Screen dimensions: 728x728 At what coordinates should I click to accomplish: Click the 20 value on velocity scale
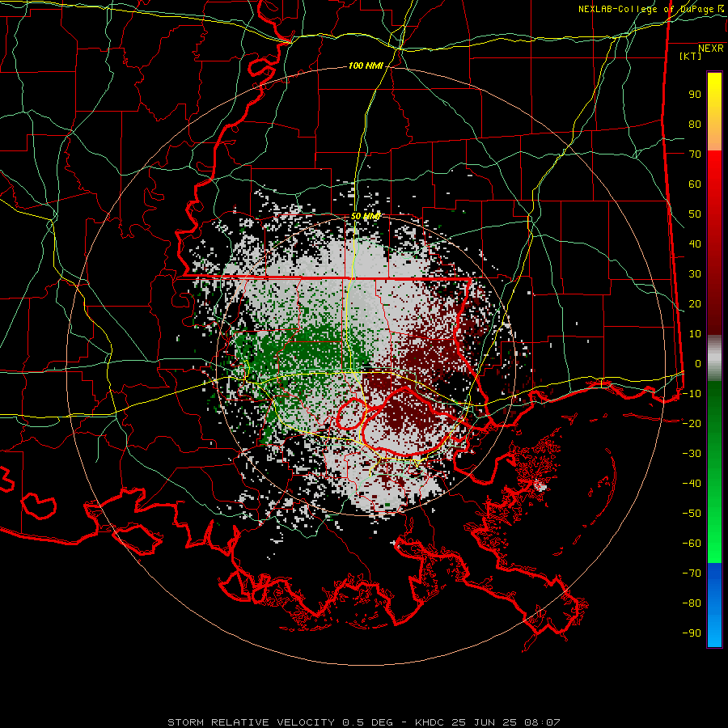tap(695, 303)
